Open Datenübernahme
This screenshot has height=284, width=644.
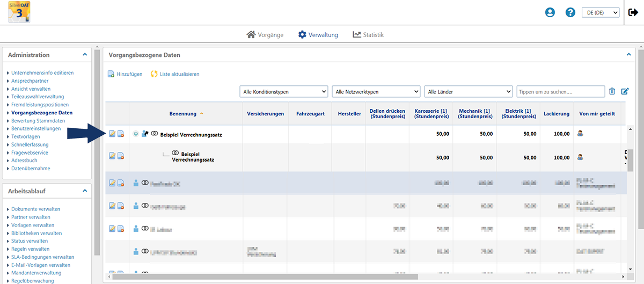(31, 169)
